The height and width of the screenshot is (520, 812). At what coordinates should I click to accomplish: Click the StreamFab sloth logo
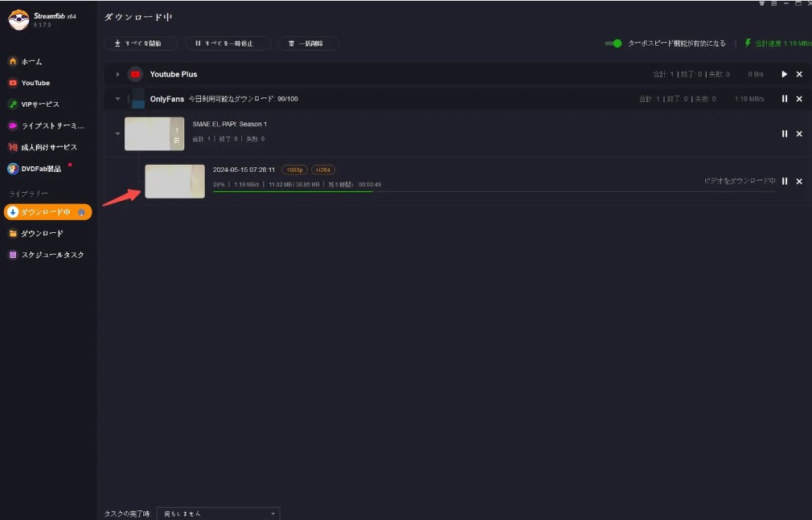tap(18, 19)
